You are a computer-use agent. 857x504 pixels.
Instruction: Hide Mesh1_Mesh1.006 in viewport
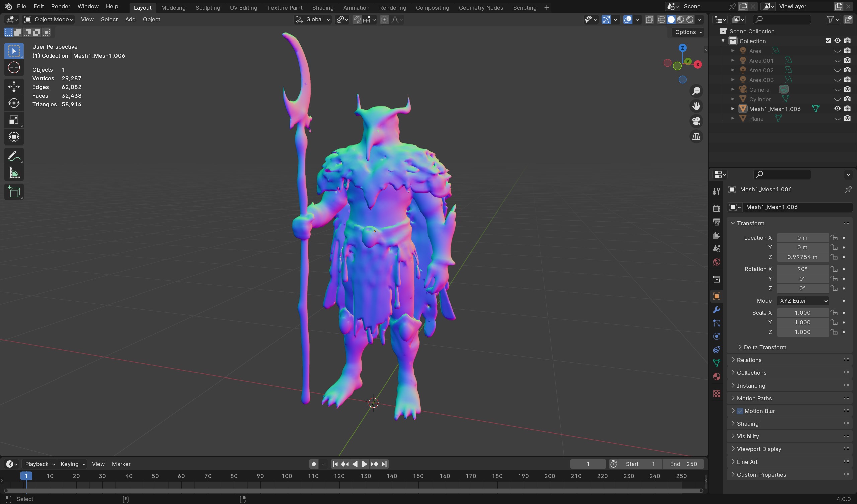click(837, 109)
